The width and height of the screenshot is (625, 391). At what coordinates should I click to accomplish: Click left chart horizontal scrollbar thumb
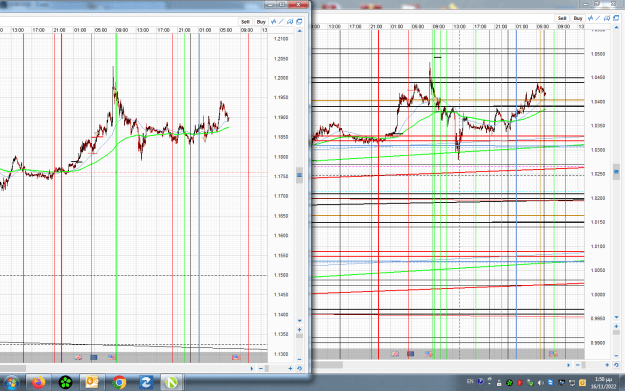13,369
